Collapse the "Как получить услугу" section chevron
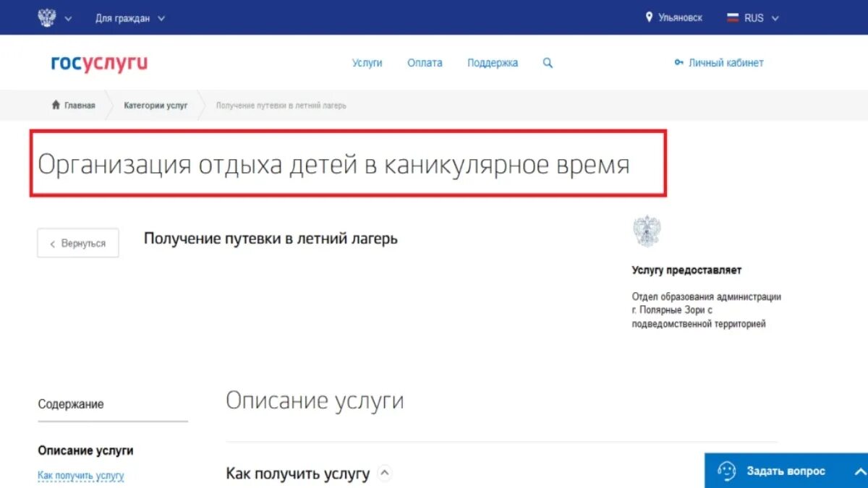 (x=385, y=474)
